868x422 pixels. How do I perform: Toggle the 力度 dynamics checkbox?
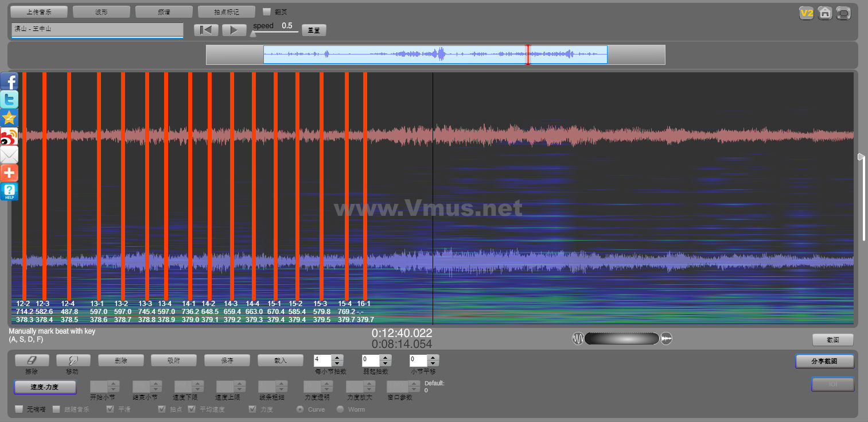(252, 409)
